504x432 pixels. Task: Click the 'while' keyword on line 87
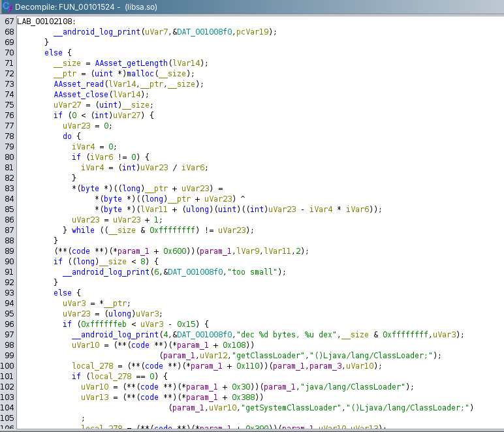point(83,230)
